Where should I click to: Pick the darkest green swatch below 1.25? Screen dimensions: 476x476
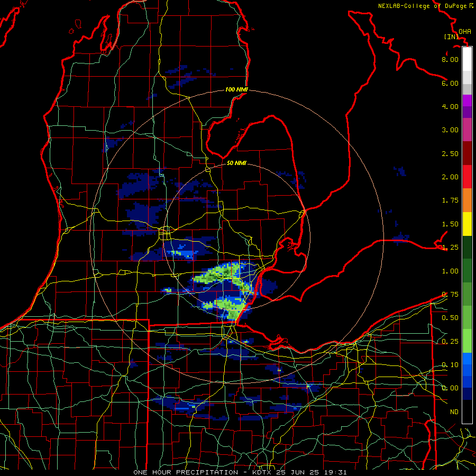[467, 247]
